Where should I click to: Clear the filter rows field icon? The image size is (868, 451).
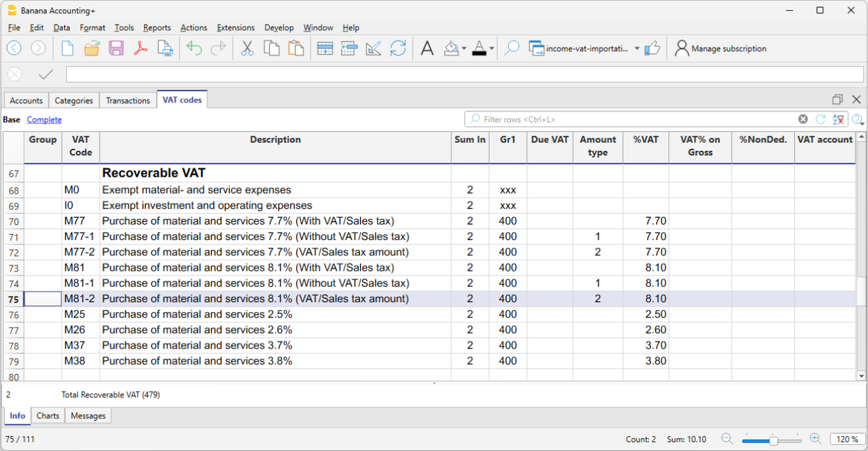pyautogui.click(x=803, y=119)
